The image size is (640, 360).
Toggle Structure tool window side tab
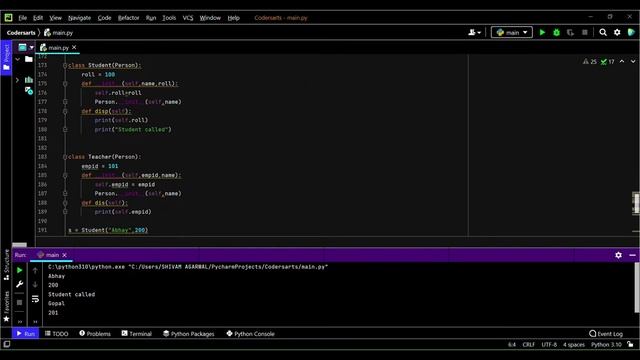(6, 265)
